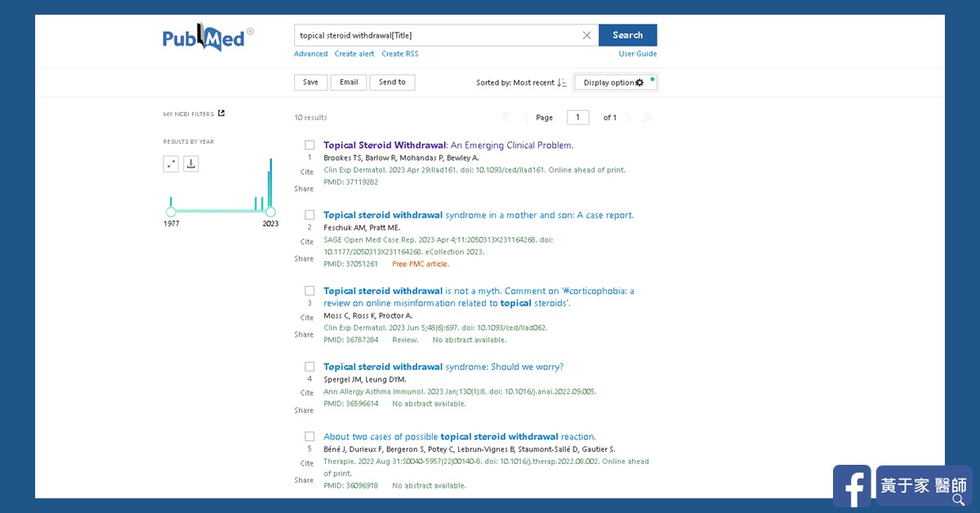Click the PubMed logo

pos(207,38)
